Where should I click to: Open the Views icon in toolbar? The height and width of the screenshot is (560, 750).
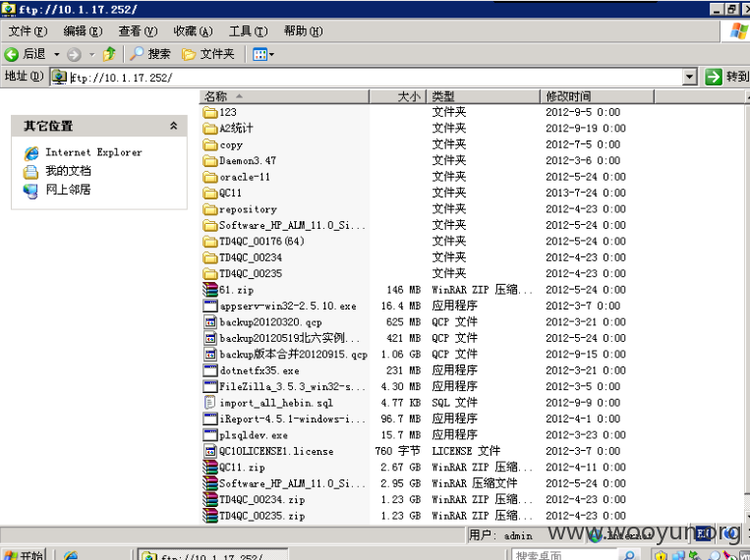(260, 54)
